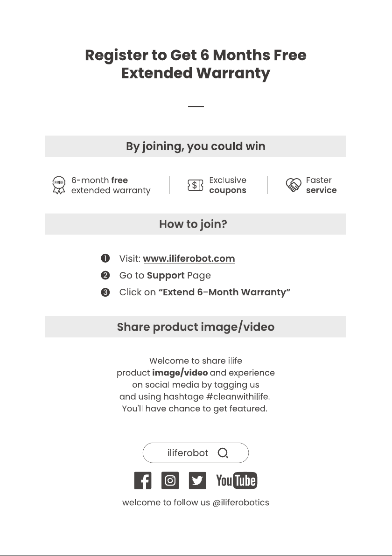Select the step 2 number bullet
The image size is (392, 556).
(x=105, y=275)
